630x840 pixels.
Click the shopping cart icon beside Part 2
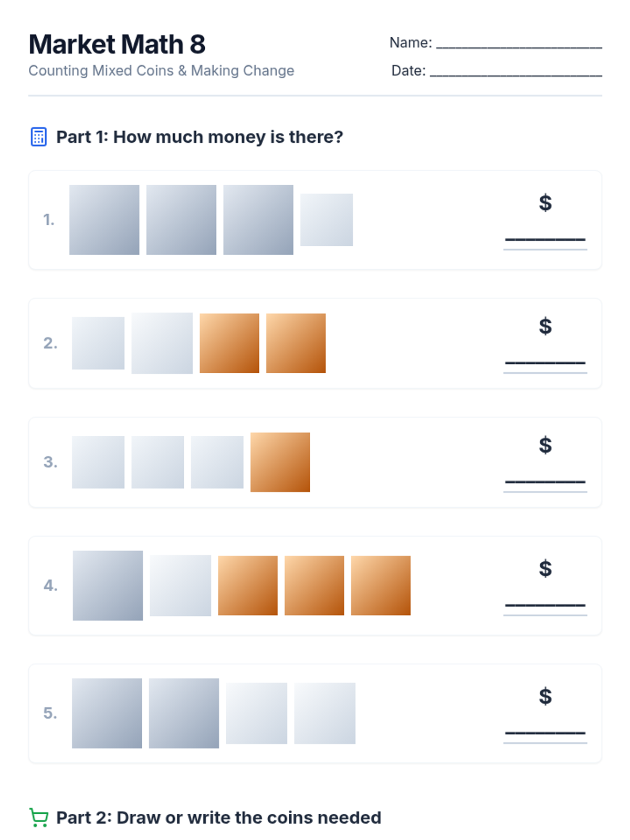tap(39, 817)
